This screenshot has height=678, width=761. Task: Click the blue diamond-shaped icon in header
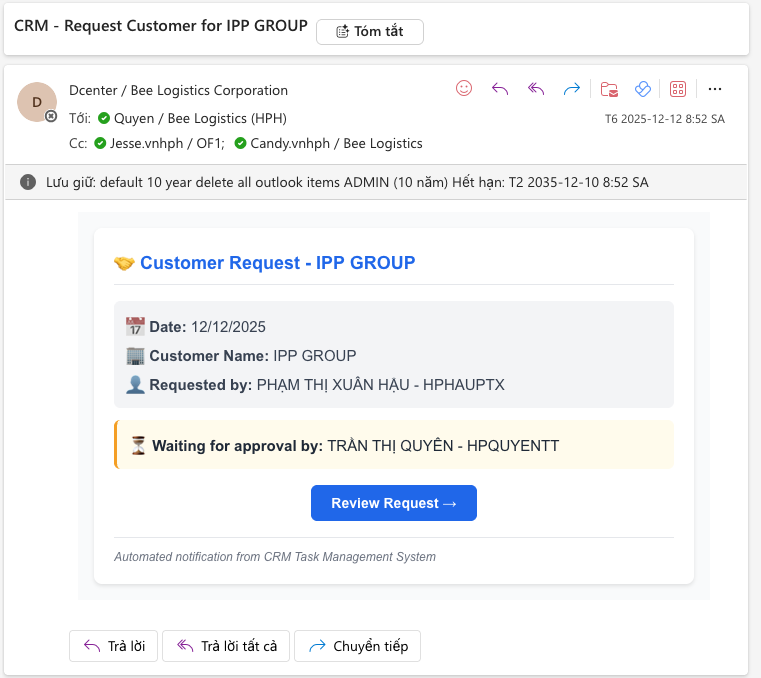click(x=643, y=89)
